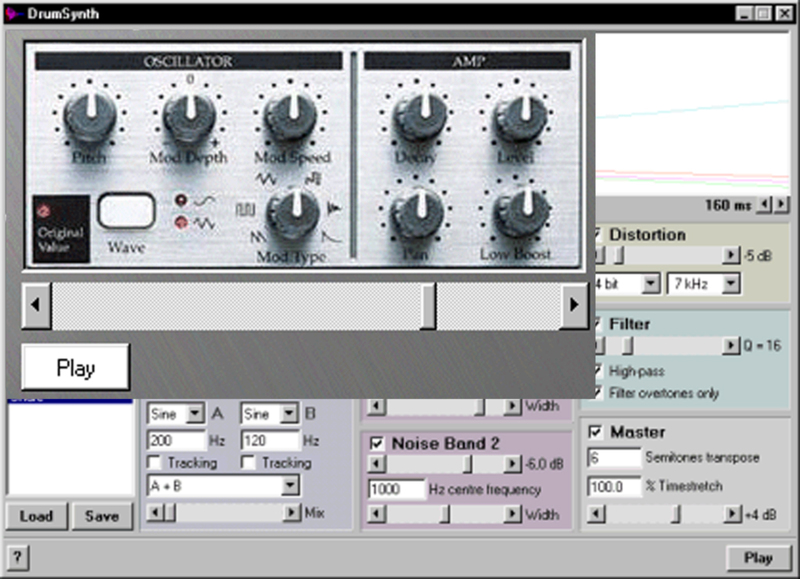Select the square wave Mod Type icon
Image resolution: width=800 pixels, height=579 pixels.
[x=245, y=209]
